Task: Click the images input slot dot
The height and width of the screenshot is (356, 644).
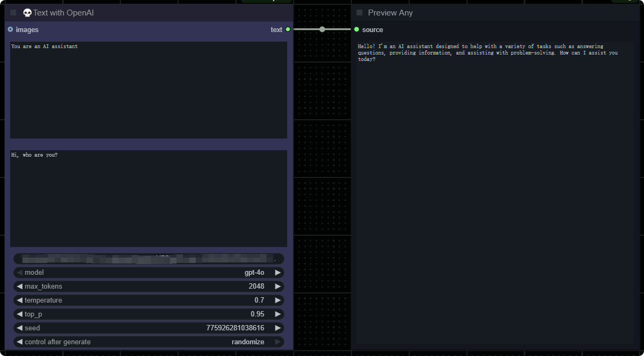Action: click(x=11, y=30)
